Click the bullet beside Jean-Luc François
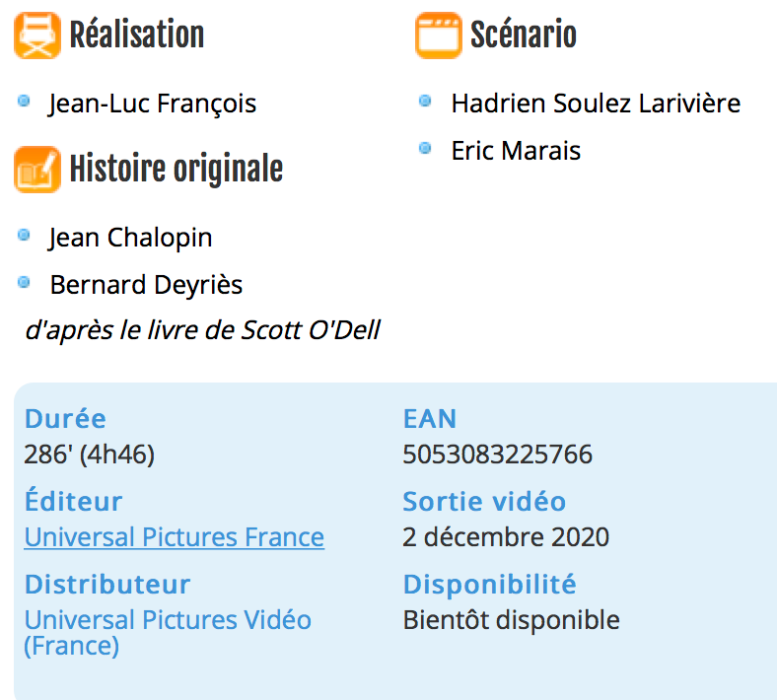777x700 pixels. [x=25, y=101]
